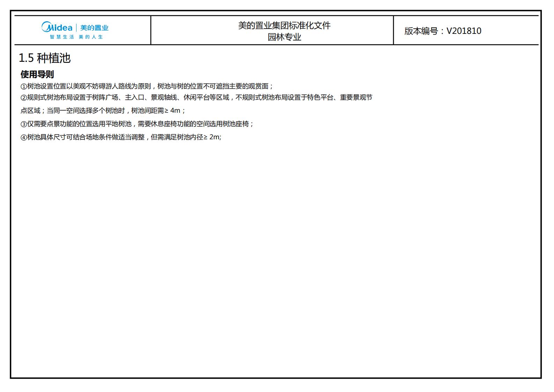Click the version text '版本编号：V201810'
This screenshot has height=392, width=554.
tap(443, 31)
